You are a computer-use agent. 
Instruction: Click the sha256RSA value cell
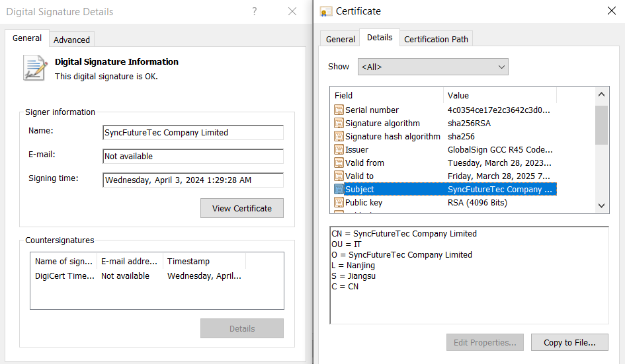[x=469, y=124]
